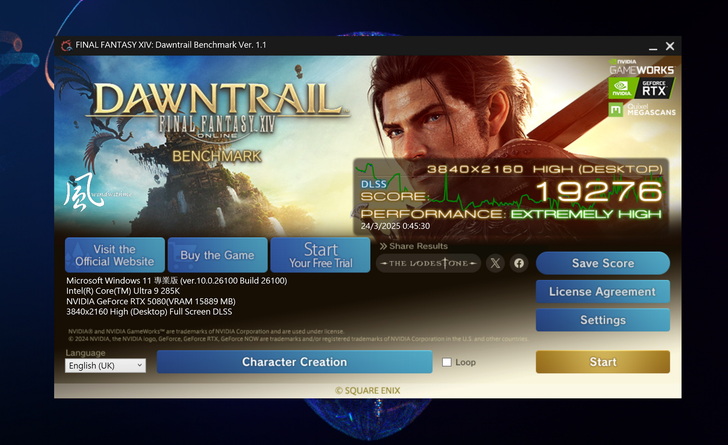Viewport: 728px width, 445px height.
Task: Click the © SQUARE ENIX footer text
Action: [368, 391]
